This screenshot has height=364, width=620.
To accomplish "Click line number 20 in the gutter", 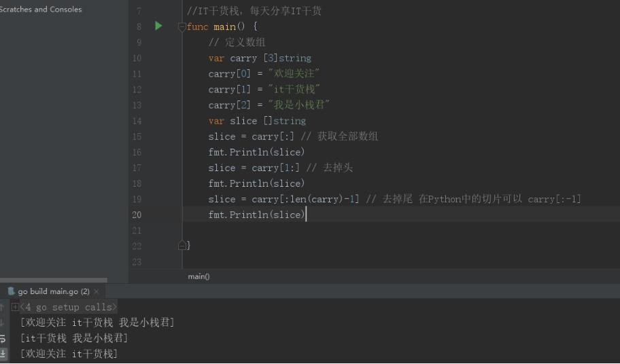I will point(137,215).
